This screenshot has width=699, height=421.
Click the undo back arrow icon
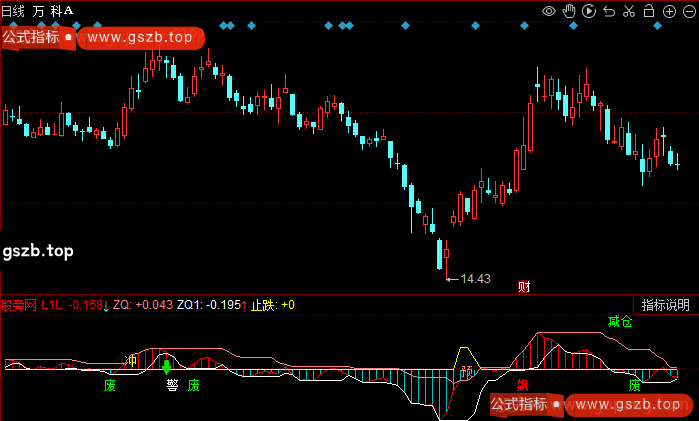pos(609,11)
